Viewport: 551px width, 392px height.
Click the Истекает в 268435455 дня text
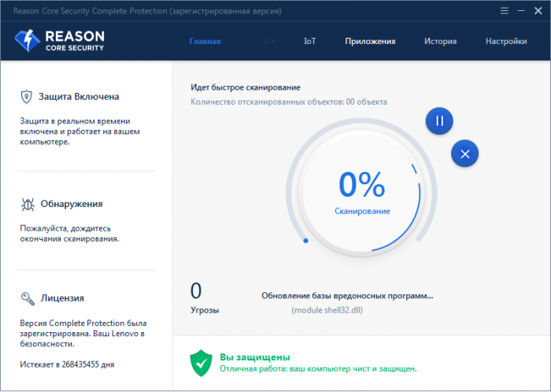[67, 364]
